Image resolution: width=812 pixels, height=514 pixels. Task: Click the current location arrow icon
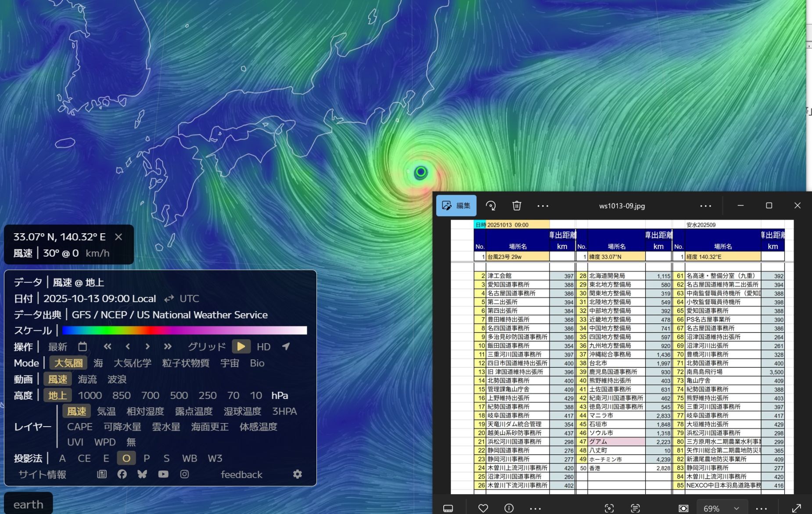(x=286, y=347)
